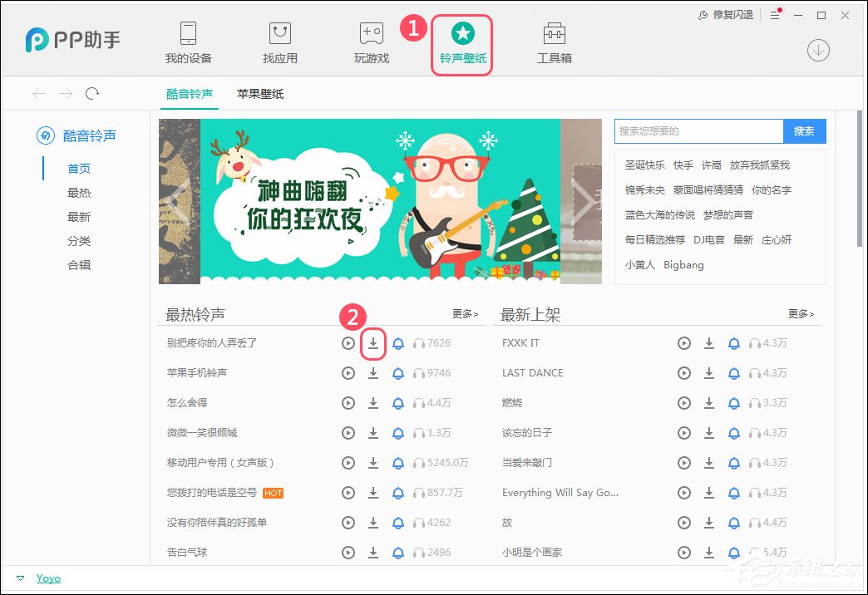The width and height of the screenshot is (868, 595).
Task: Open the download manager circle icon
Action: 817,50
